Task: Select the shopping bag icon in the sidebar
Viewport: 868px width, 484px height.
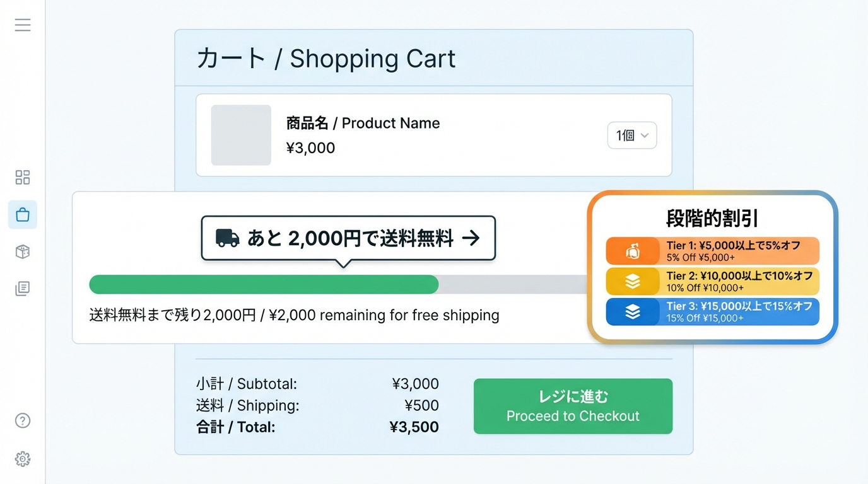Action: pyautogui.click(x=22, y=214)
